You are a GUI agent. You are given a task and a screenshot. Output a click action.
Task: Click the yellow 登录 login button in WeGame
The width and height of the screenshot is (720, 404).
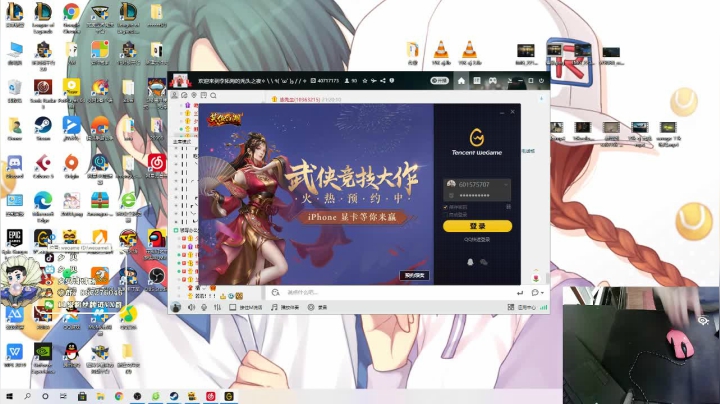(x=477, y=226)
